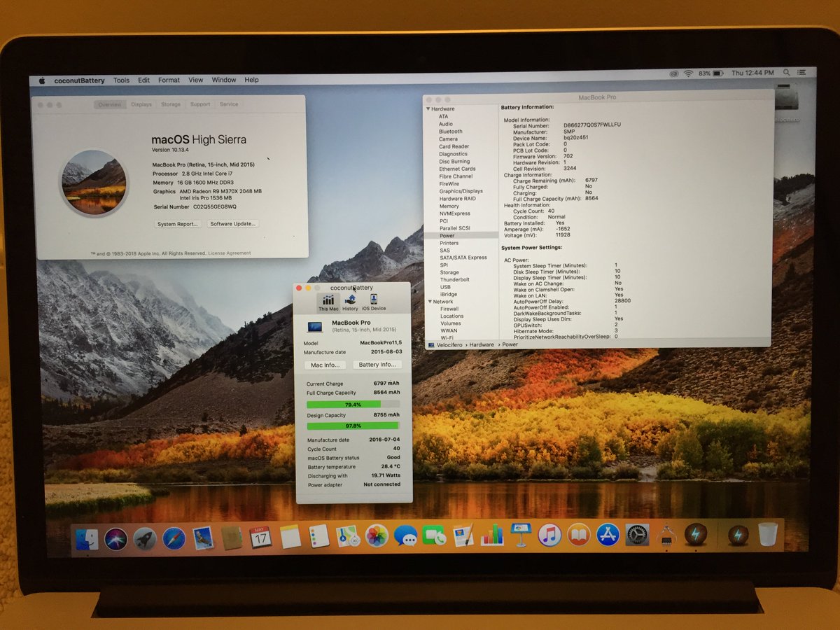Click Battery Info... button in coconutBattery

pos(377,365)
